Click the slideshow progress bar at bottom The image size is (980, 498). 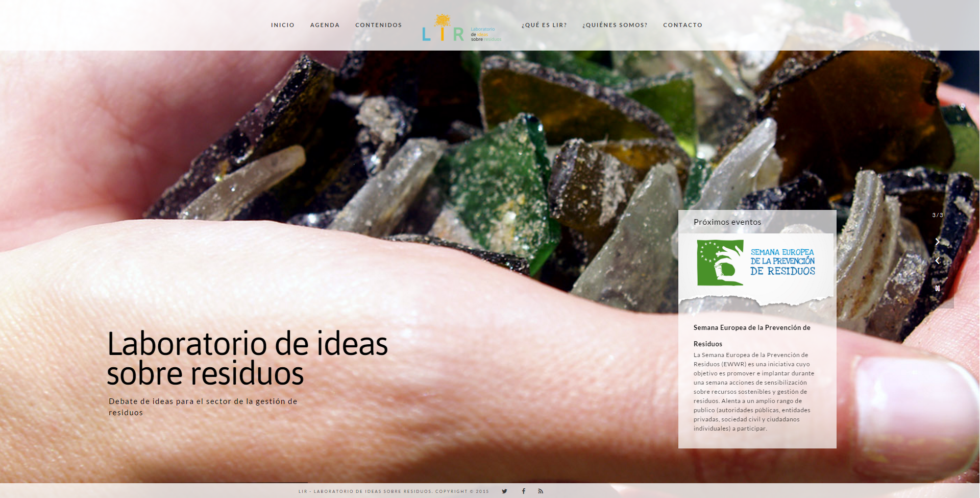pyautogui.click(x=153, y=483)
